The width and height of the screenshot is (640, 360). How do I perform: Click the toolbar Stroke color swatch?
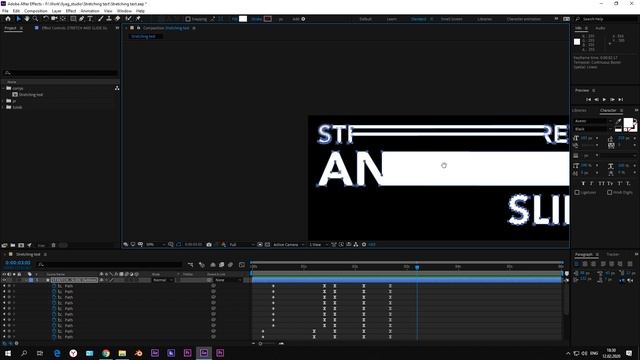[x=268, y=19]
